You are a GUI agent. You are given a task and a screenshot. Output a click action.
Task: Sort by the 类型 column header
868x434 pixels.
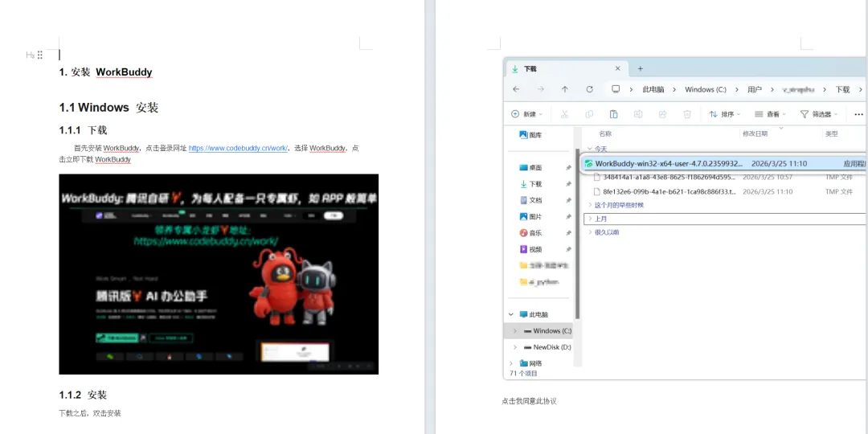pyautogui.click(x=832, y=133)
